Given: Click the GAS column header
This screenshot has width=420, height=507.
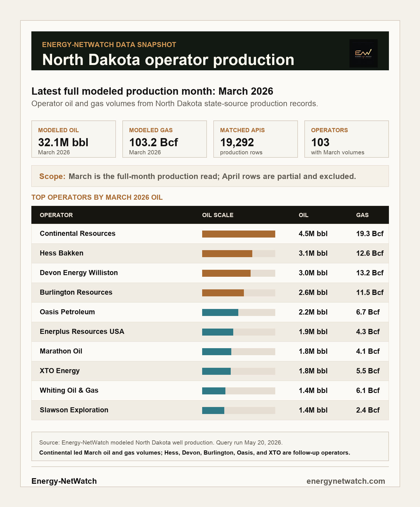Looking at the screenshot, I should pos(362,215).
